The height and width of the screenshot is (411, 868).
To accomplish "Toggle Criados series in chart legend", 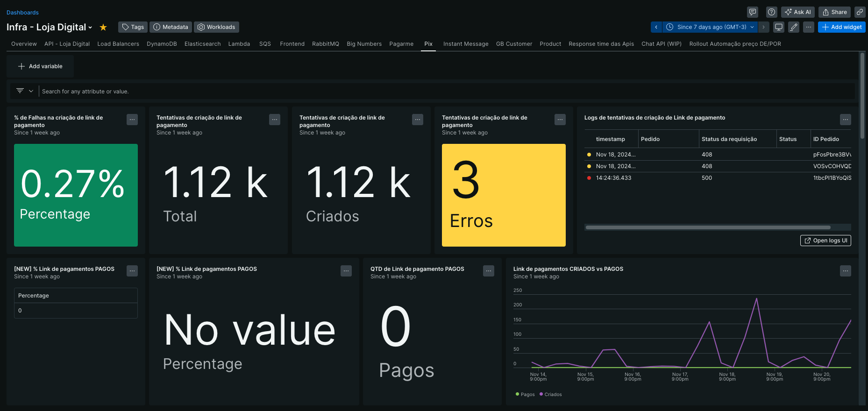I will pos(551,395).
